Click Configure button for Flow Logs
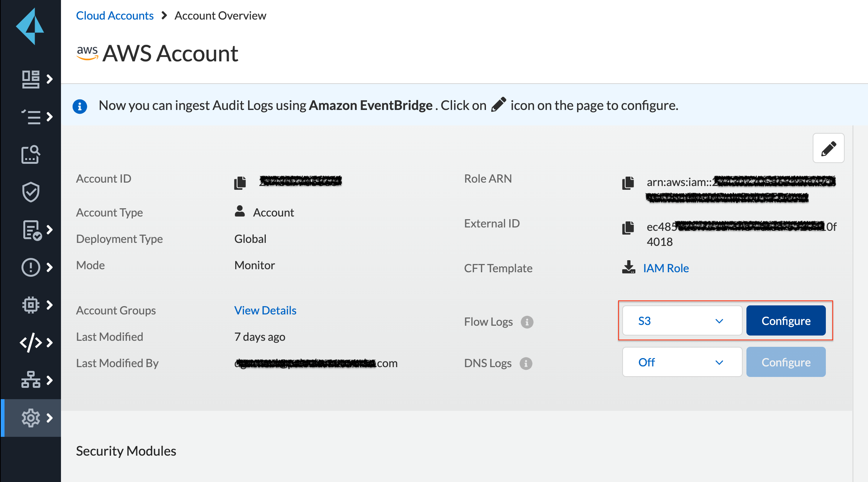Image resolution: width=868 pixels, height=482 pixels. pos(786,321)
